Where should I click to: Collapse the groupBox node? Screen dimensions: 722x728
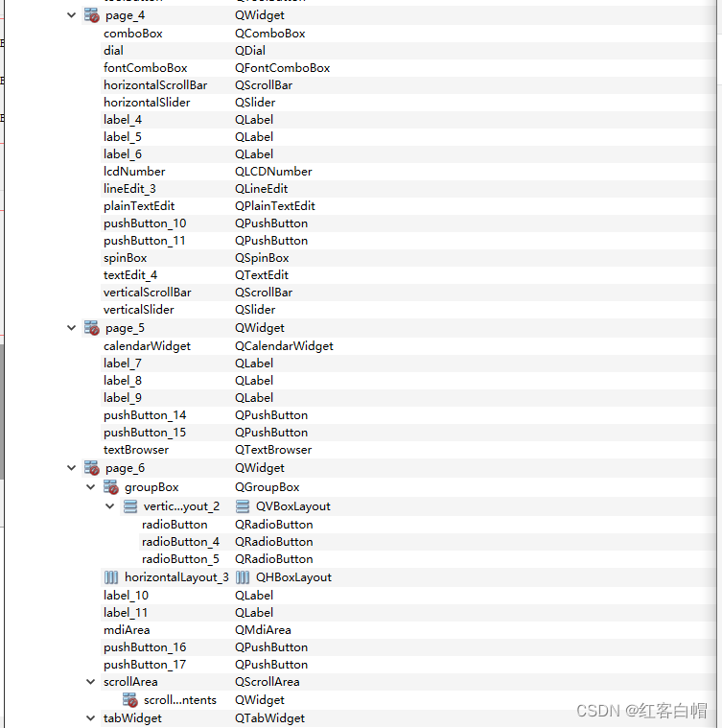tap(91, 487)
